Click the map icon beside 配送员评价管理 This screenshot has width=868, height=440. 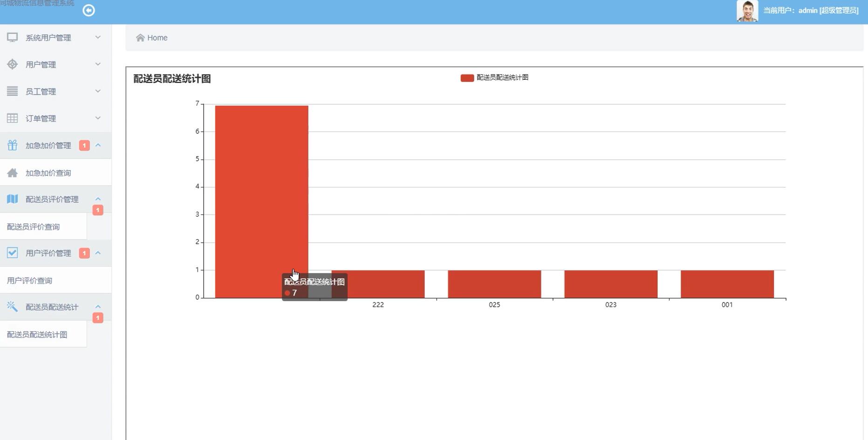[x=13, y=199]
